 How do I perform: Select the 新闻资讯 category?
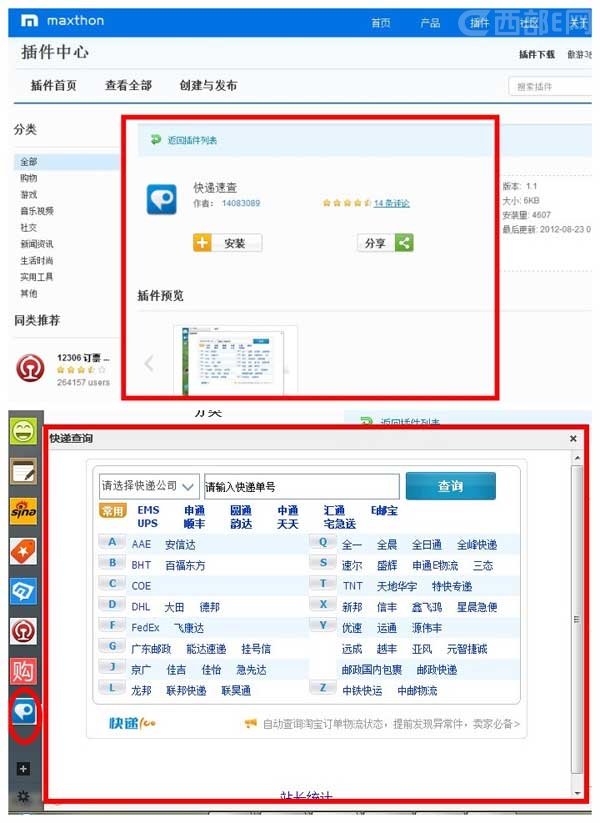pyautogui.click(x=37, y=244)
